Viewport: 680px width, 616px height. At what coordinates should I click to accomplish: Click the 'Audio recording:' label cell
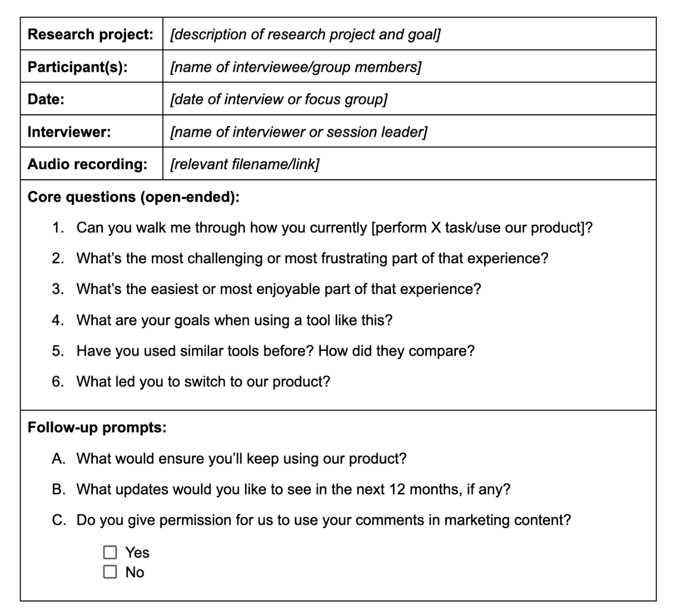[x=87, y=164]
